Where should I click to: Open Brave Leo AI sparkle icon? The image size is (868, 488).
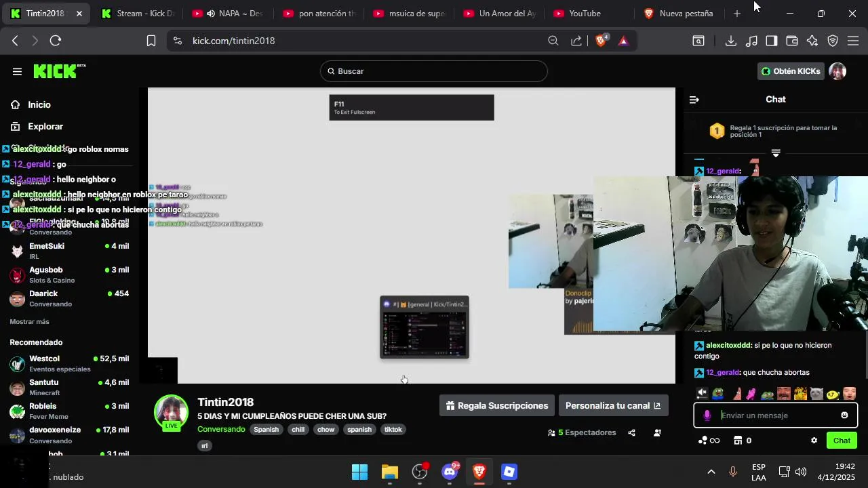[x=812, y=41]
